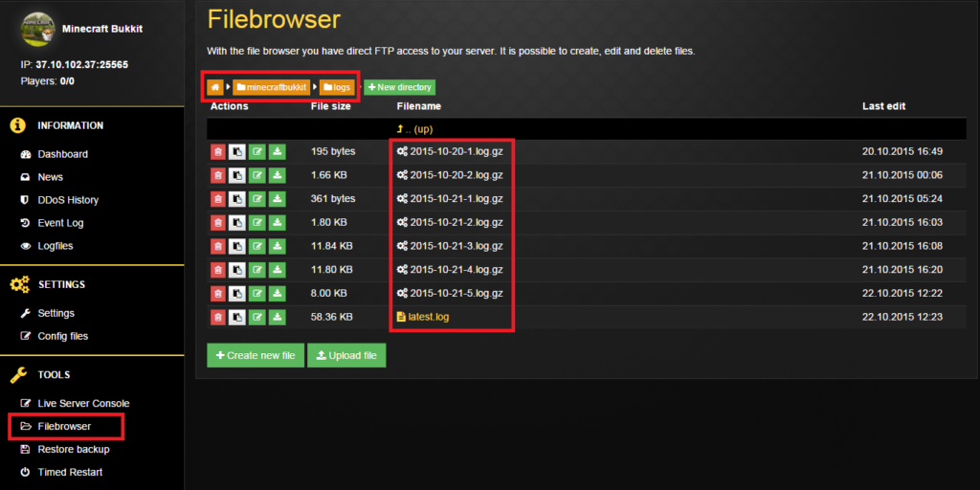Click the Filename column header
980x490 pixels.
coord(419,106)
